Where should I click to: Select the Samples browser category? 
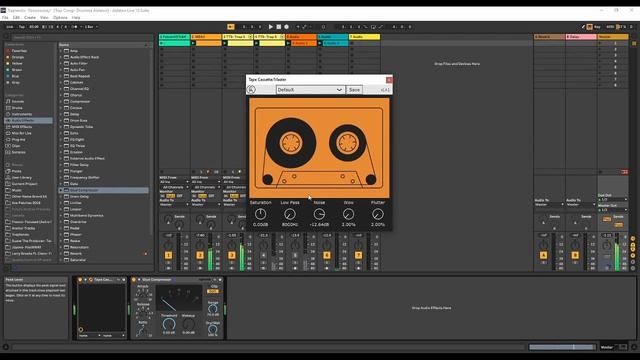point(18,152)
